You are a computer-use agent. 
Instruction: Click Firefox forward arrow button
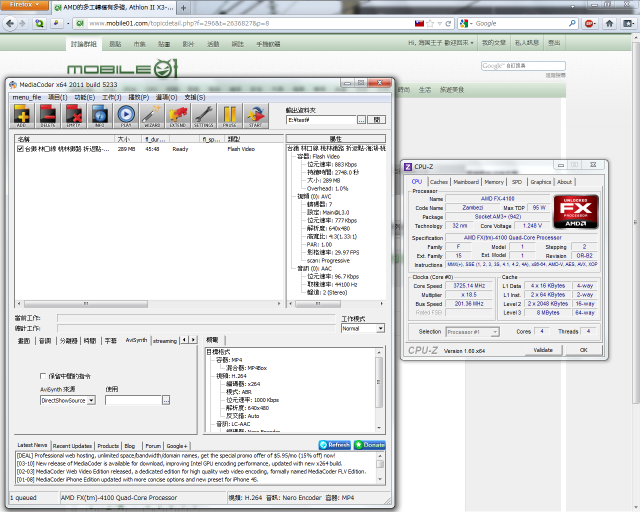click(x=22, y=24)
